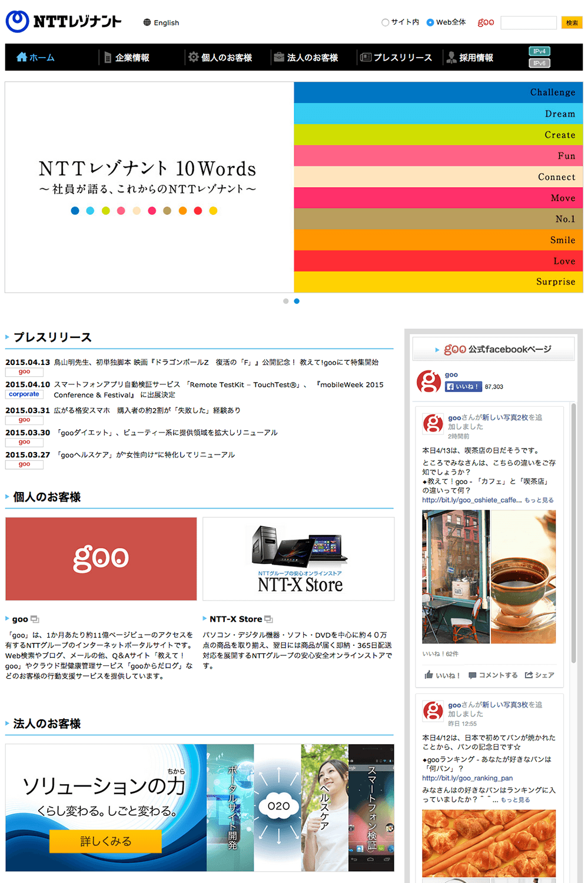
Task: Click ポータルサイト開発 panel
Action: pyautogui.click(x=230, y=808)
